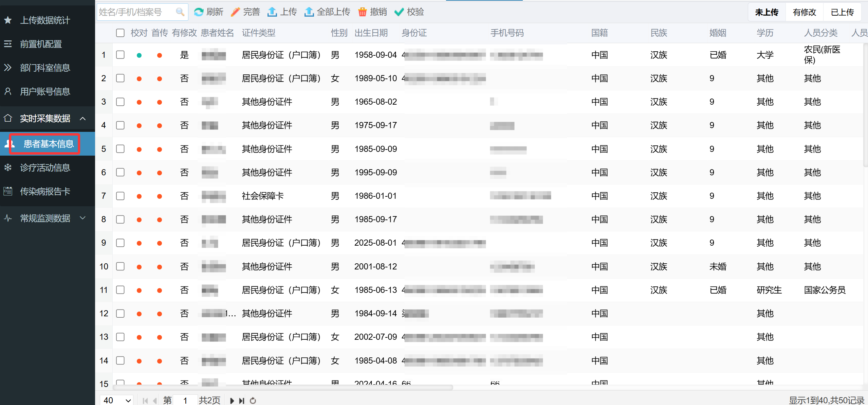Click the 上传 upload icon

pos(272,12)
